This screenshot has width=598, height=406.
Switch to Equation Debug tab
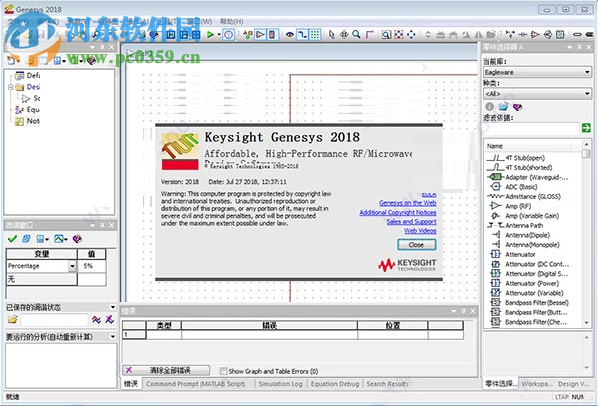335,384
